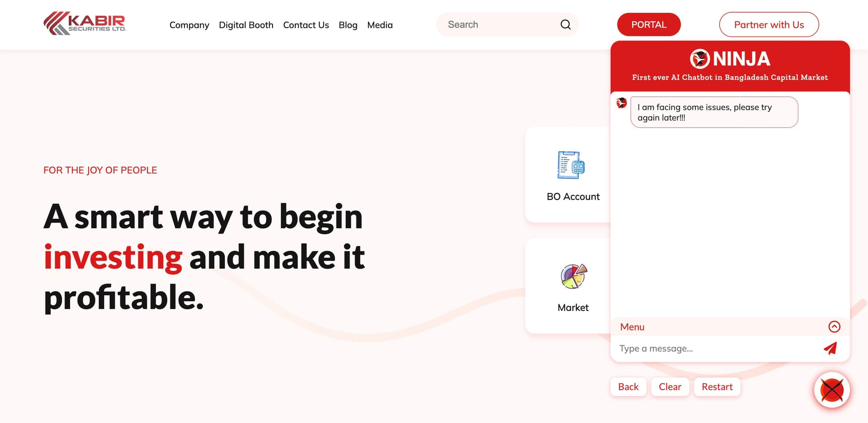
Task: Open the Contact Us page
Action: tap(306, 25)
